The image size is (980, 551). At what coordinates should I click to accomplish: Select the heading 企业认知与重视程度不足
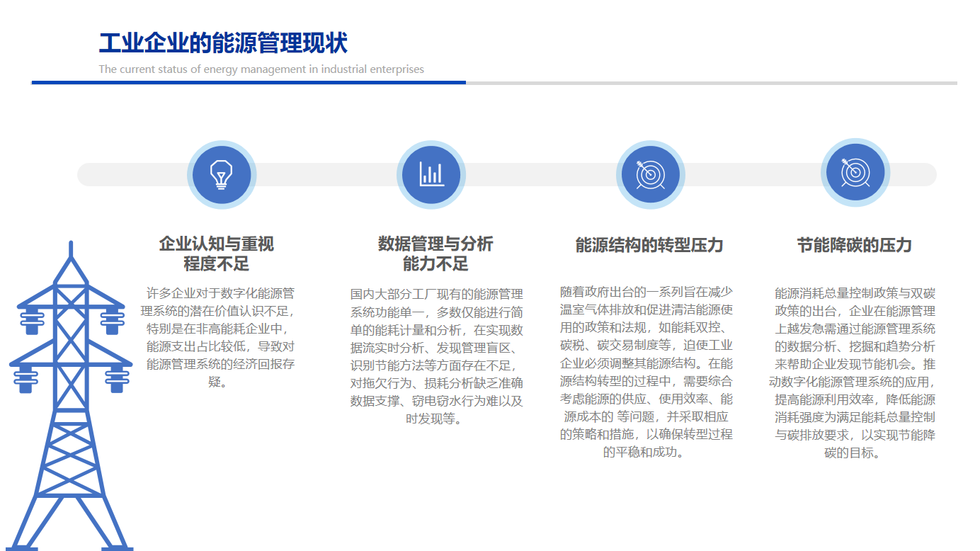[217, 254]
